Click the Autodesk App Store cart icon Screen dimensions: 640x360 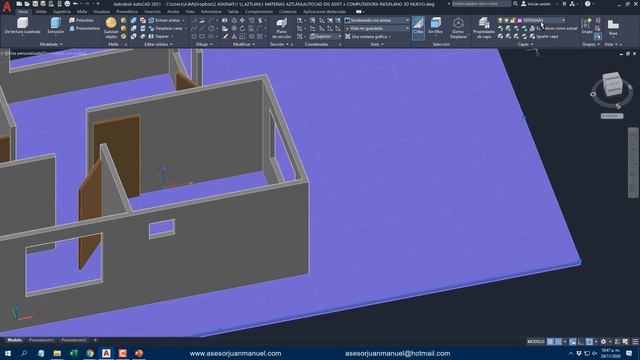tap(564, 4)
